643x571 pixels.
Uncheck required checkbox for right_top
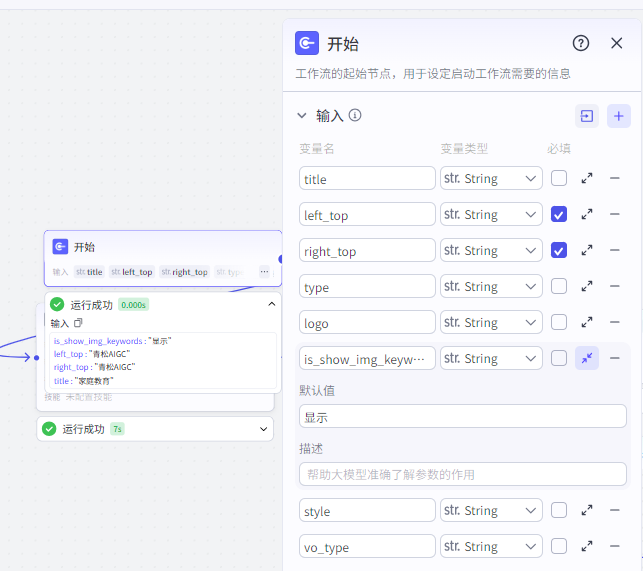click(x=559, y=250)
